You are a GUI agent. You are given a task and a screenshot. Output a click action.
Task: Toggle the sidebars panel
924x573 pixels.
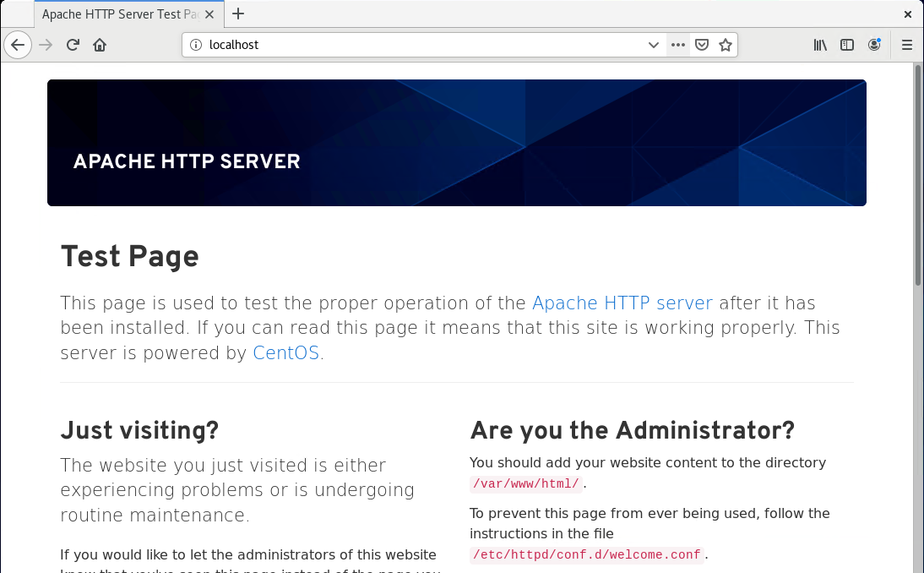click(847, 45)
